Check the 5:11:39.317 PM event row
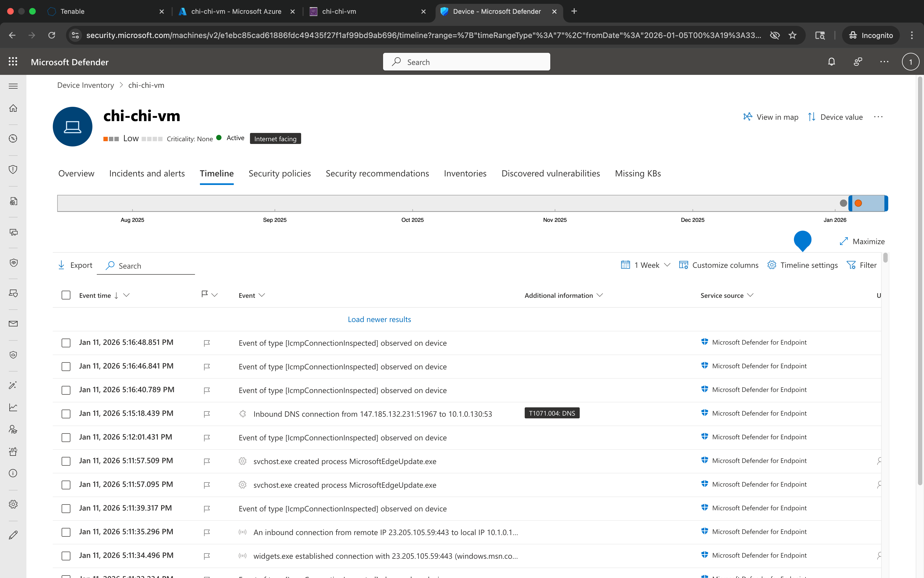 [x=66, y=509]
